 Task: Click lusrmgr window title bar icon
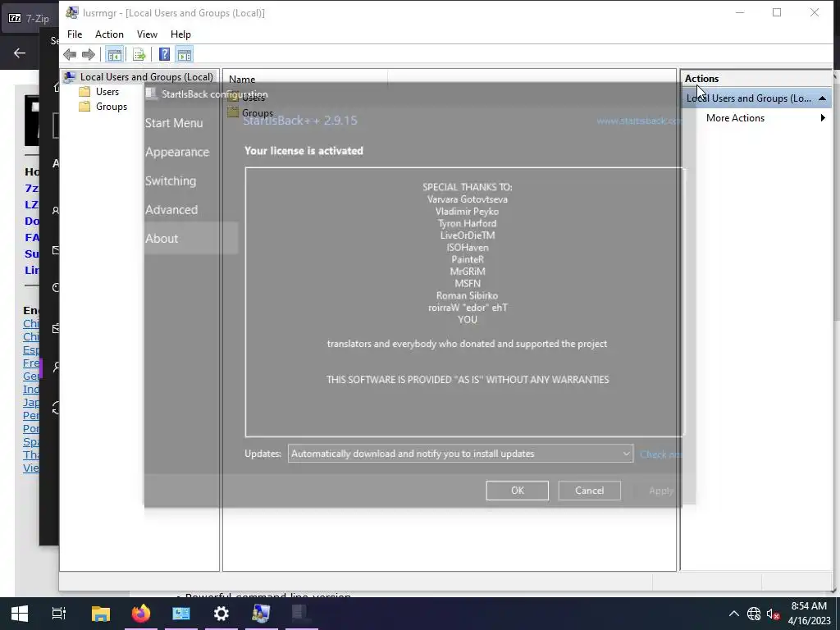pos(72,13)
